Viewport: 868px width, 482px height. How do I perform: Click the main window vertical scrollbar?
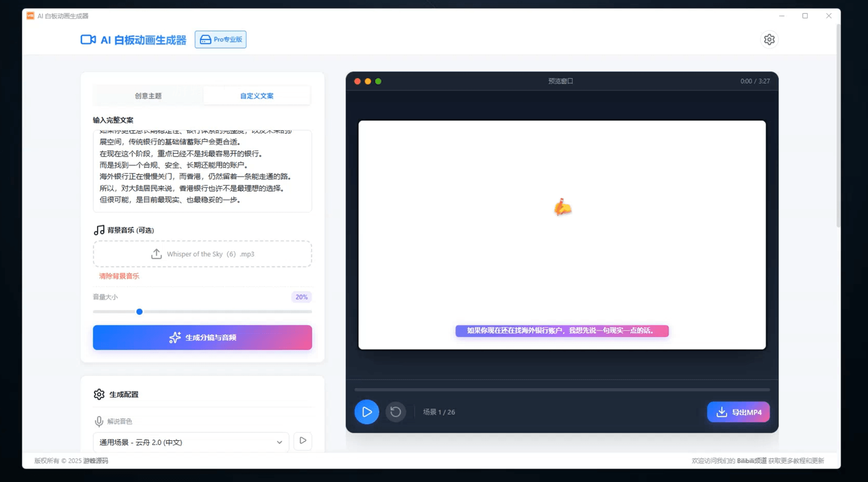838,126
